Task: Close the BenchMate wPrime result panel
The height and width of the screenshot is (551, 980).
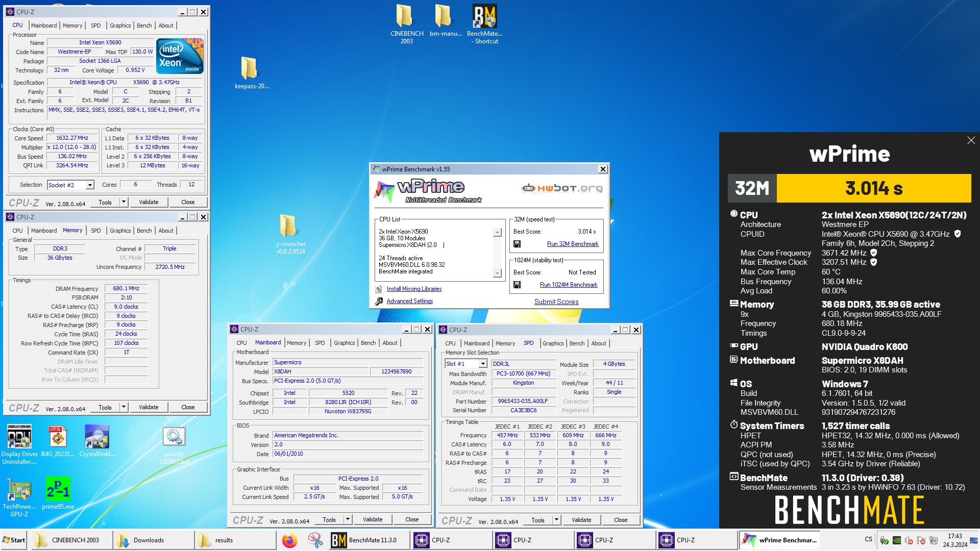Action: pyautogui.click(x=971, y=140)
